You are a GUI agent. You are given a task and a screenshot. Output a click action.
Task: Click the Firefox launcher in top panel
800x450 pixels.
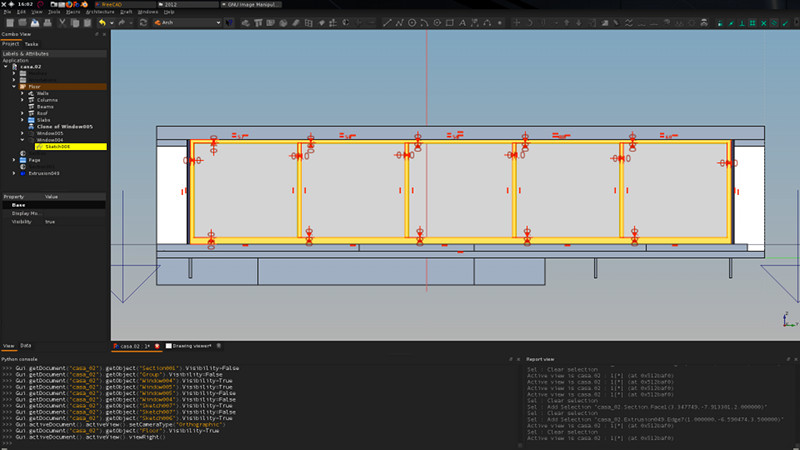click(x=69, y=4)
